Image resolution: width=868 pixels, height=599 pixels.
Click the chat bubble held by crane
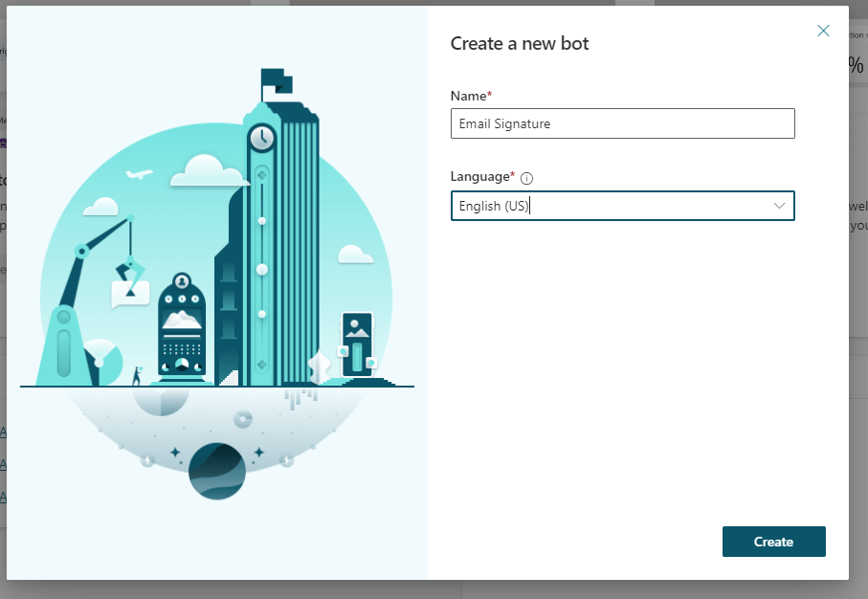tap(130, 292)
